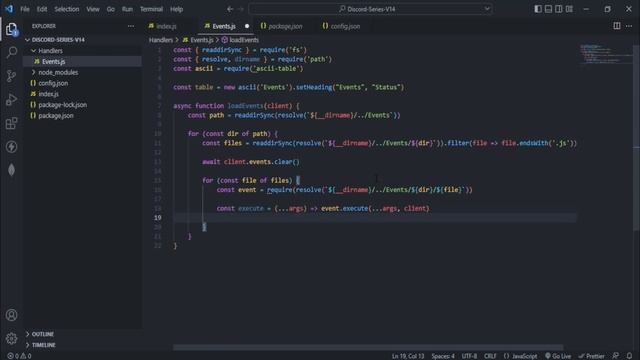640x360 pixels.
Task: Open the Terminal menu
Action: (151, 9)
